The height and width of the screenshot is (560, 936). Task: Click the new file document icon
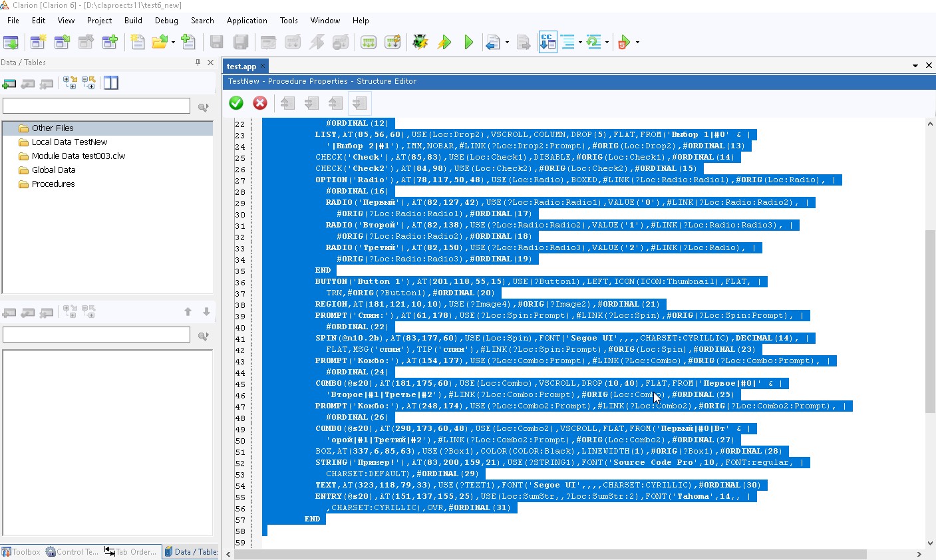pyautogui.click(x=137, y=43)
